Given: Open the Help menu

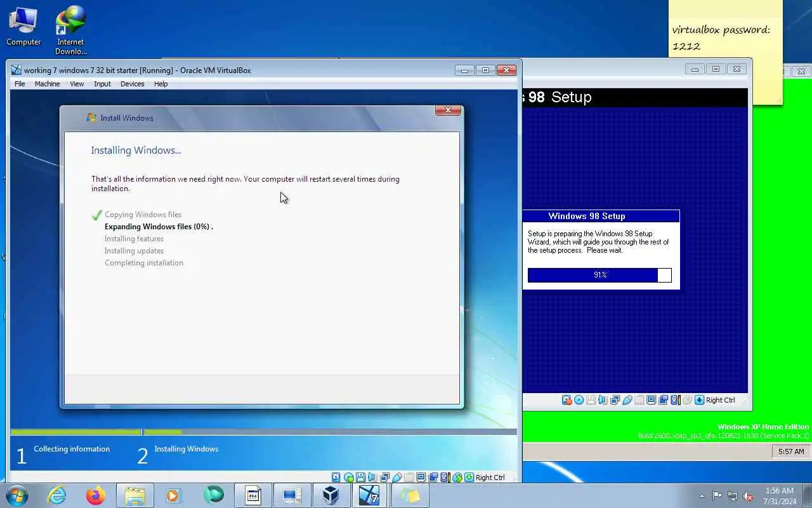Looking at the screenshot, I should [160, 84].
